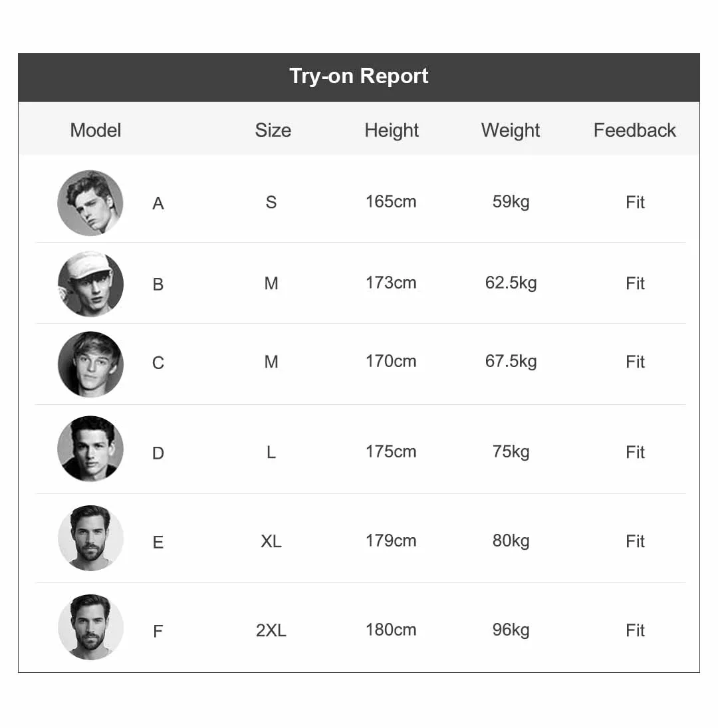Click the Model column header
The height and width of the screenshot is (728, 718).
96,130
